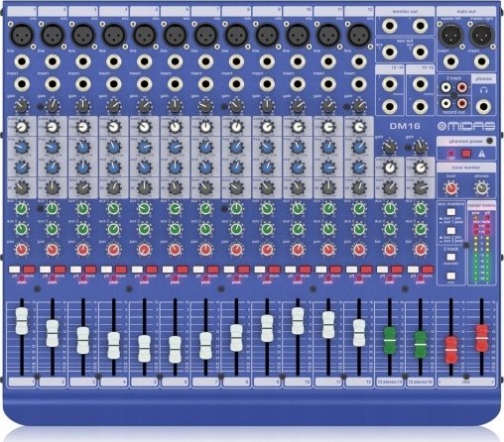Image resolution: width=504 pixels, height=442 pixels.
Task: Click the headphone icon under phones
Action: coord(483,90)
